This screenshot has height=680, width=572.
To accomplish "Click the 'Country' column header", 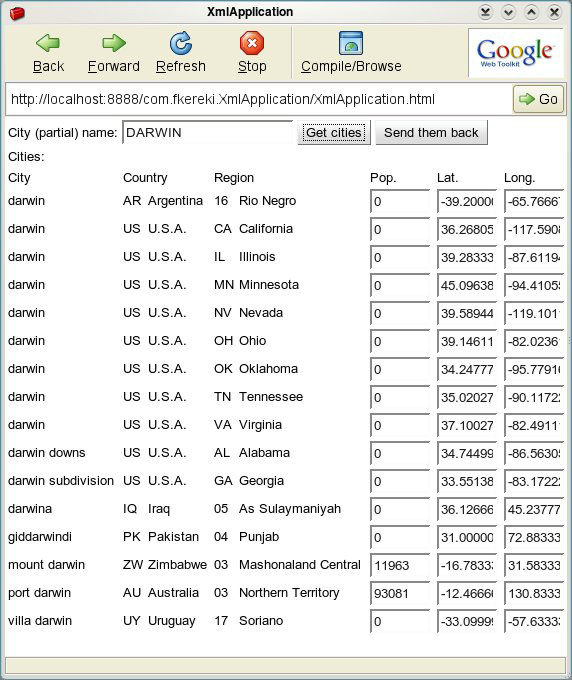I will tap(145, 178).
